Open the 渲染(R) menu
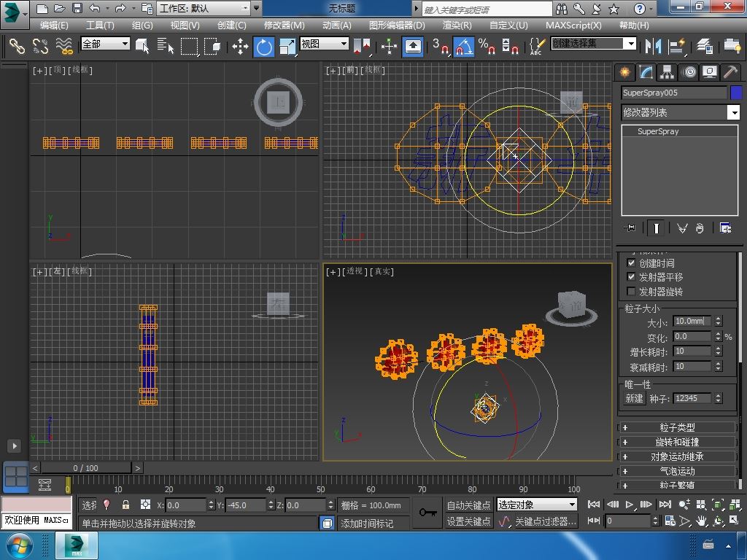 [x=457, y=25]
